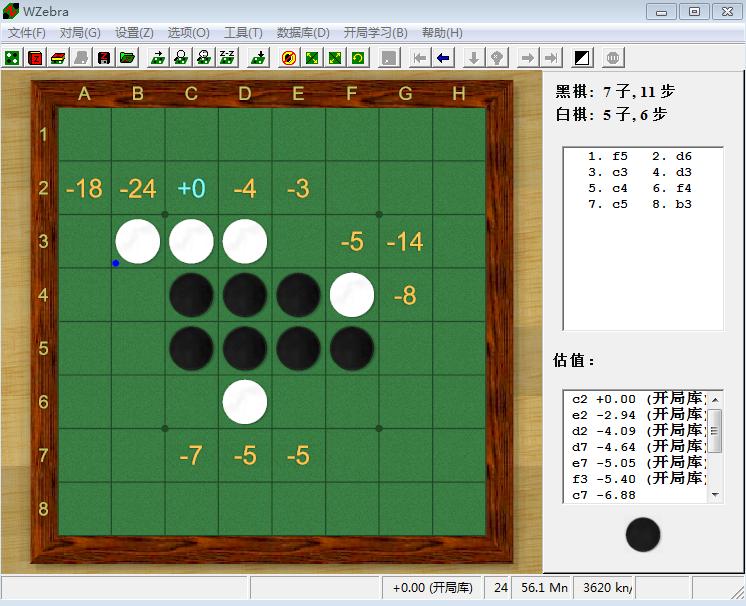The width and height of the screenshot is (746, 606).
Task: Play at A2 marked -18
Action: (84, 188)
